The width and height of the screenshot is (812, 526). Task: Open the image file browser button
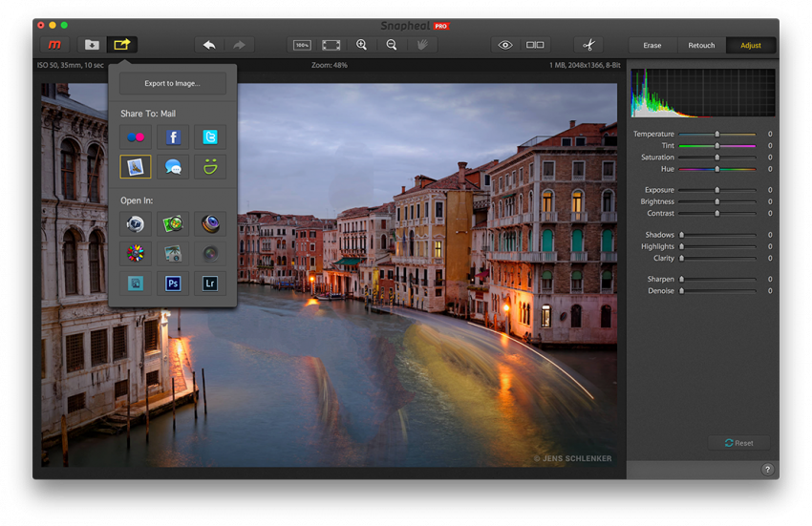click(92, 45)
